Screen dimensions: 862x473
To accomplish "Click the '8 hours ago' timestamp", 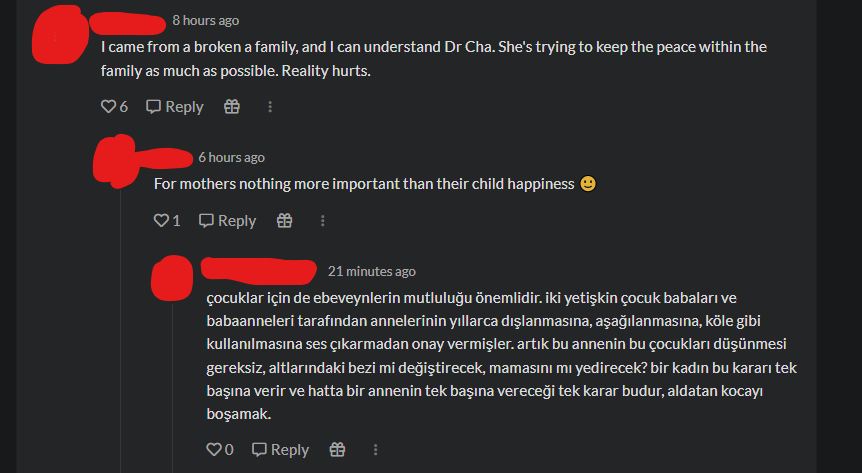I will tap(205, 20).
